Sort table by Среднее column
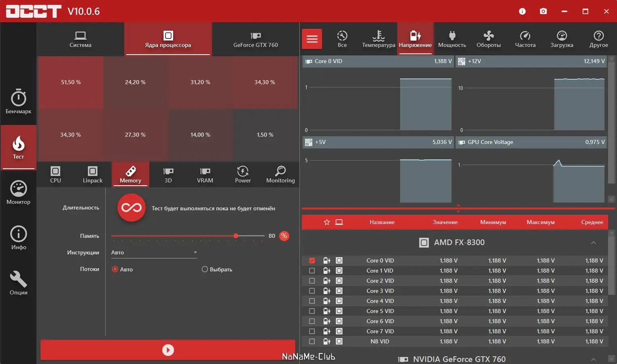 point(592,222)
